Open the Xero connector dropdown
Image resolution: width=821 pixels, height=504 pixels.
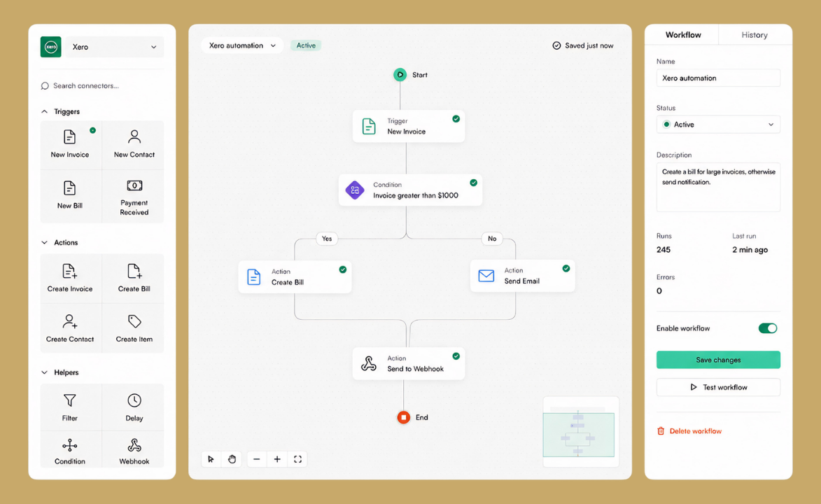click(x=115, y=47)
